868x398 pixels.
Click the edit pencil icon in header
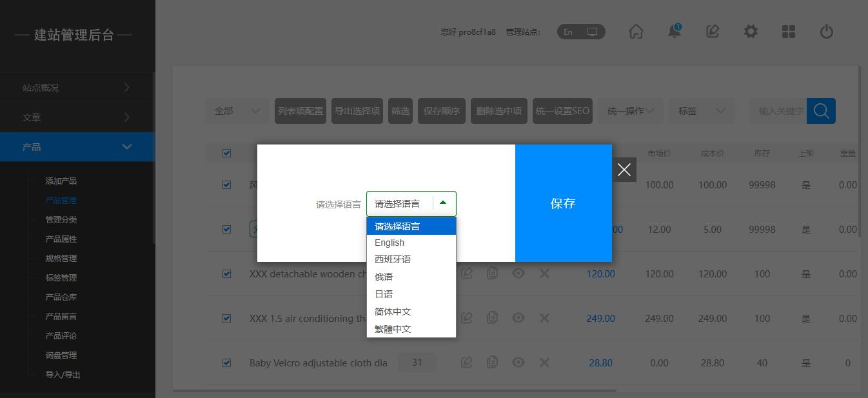[x=713, y=32]
